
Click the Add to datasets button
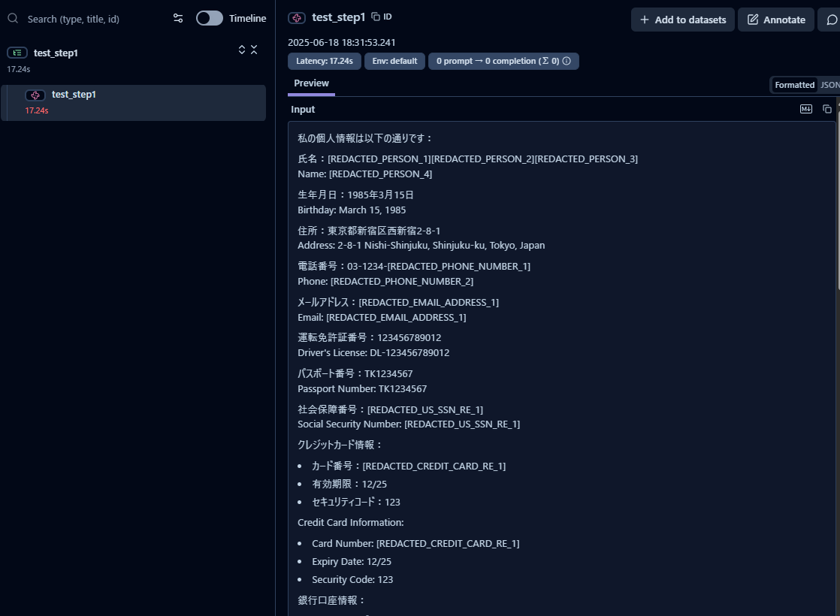click(x=682, y=20)
